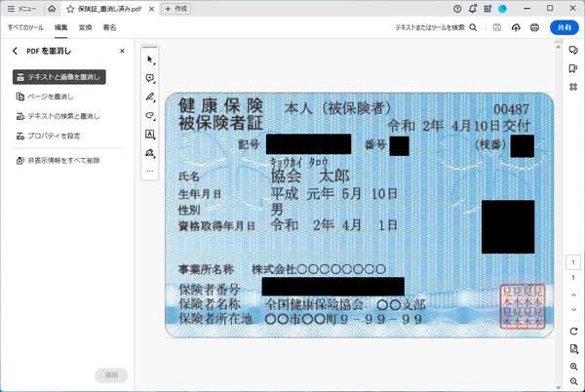This screenshot has width=585, height=392.
Task: Star the 保険証_墨消し済み.pdf tab
Action: 70,9
